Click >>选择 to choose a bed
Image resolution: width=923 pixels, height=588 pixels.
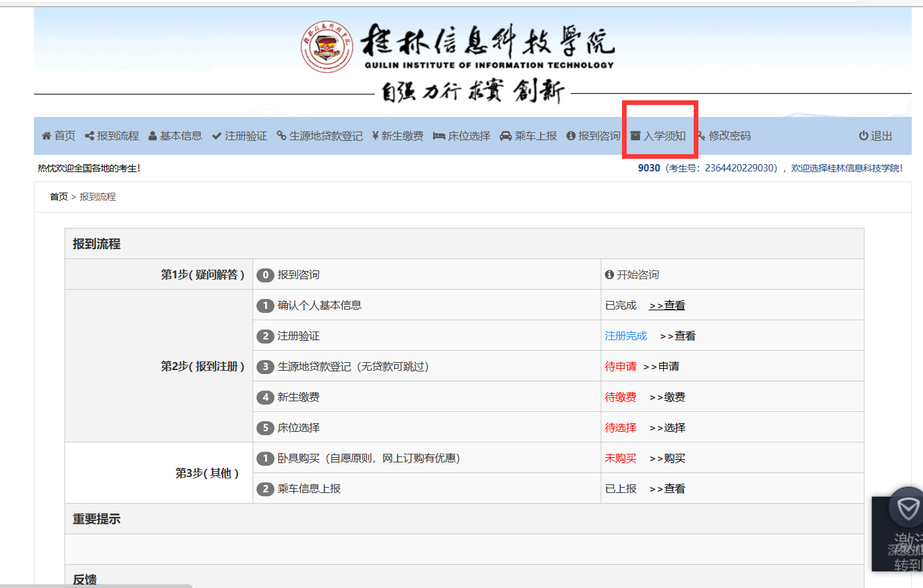pos(667,428)
